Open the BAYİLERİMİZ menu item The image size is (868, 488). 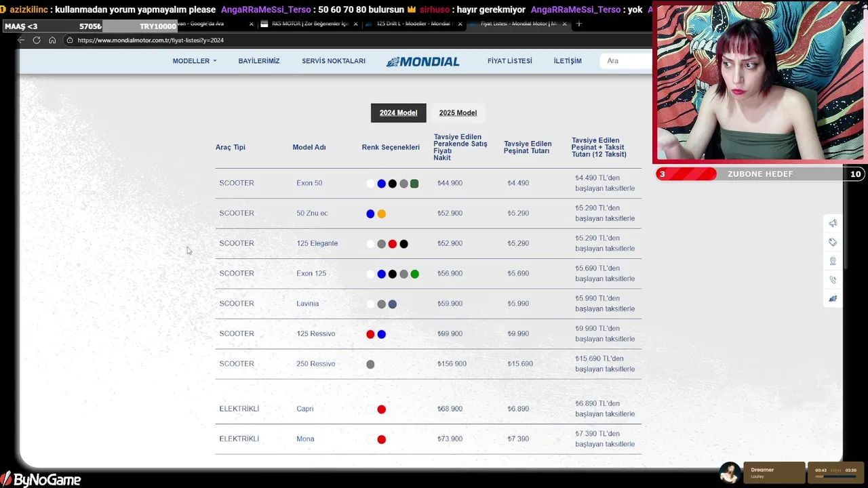tap(259, 61)
